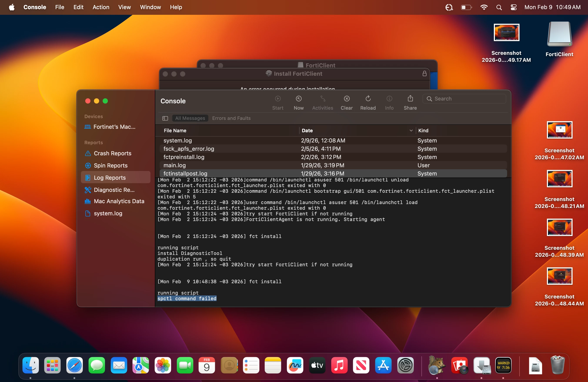This screenshot has width=588, height=382.
Task: Select the main.log row
Action: (333, 165)
